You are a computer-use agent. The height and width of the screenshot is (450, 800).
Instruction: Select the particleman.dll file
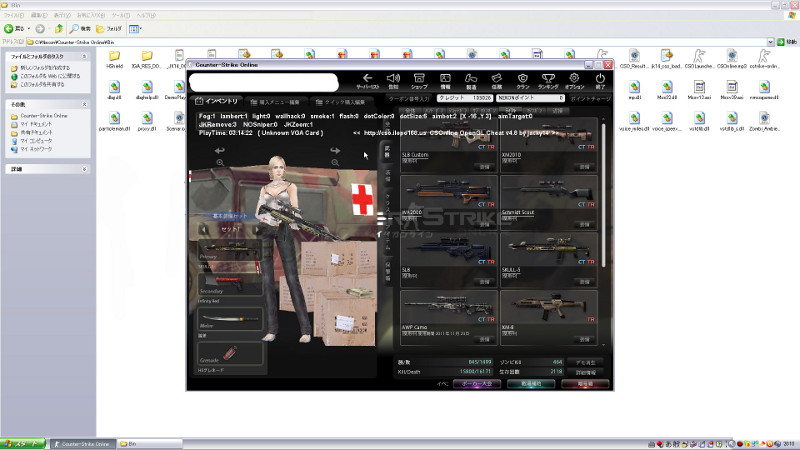(114, 122)
